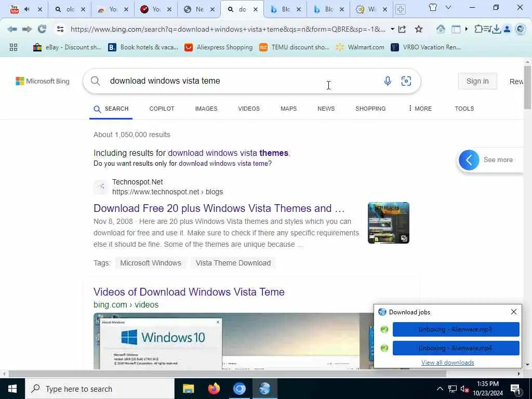Image resolution: width=532 pixels, height=399 pixels.
Task: Bookmark this page with the star icon
Action: point(419,29)
